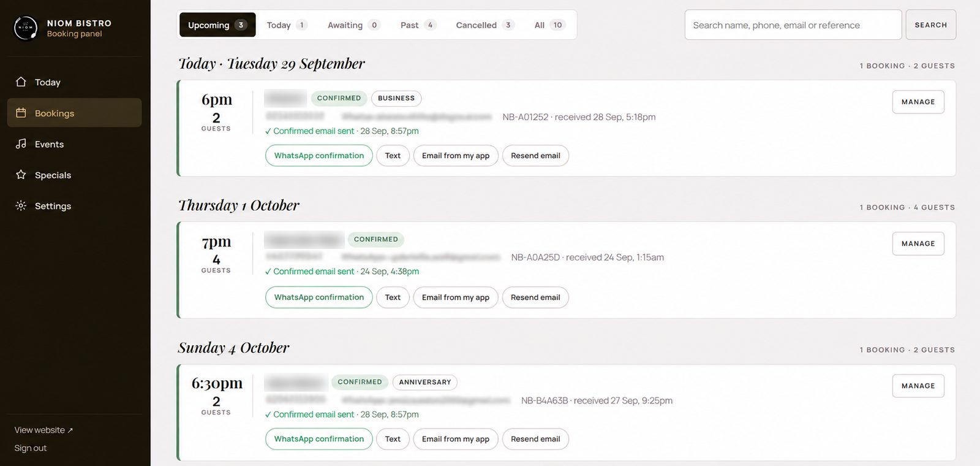
Task: Open the Today bookings tab
Action: point(286,25)
